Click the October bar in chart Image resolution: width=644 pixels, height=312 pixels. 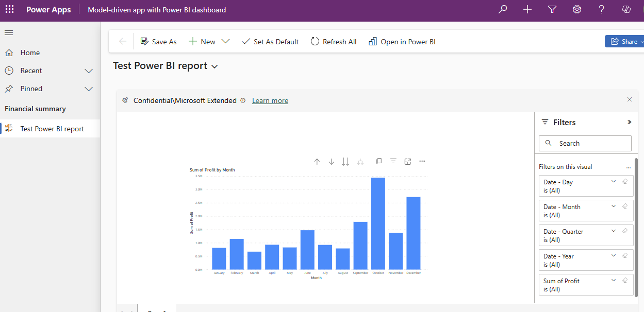(x=378, y=223)
